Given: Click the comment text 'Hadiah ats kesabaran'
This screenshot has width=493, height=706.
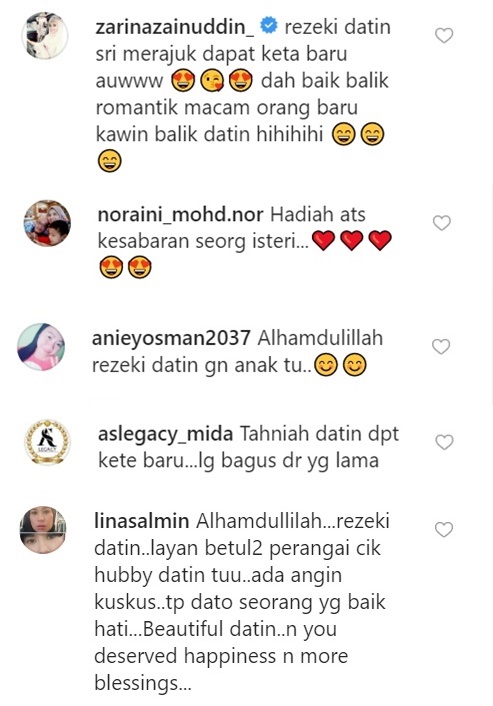Looking at the screenshot, I should pos(232,228).
